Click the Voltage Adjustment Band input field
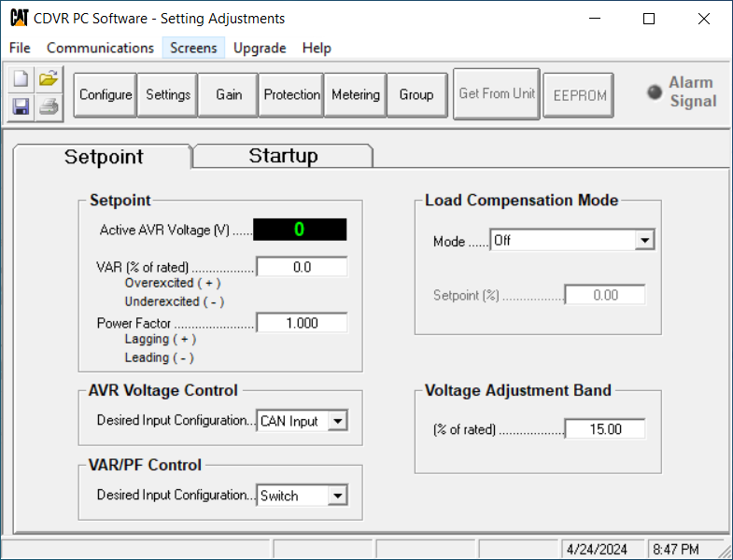733x560 pixels. pos(605,429)
